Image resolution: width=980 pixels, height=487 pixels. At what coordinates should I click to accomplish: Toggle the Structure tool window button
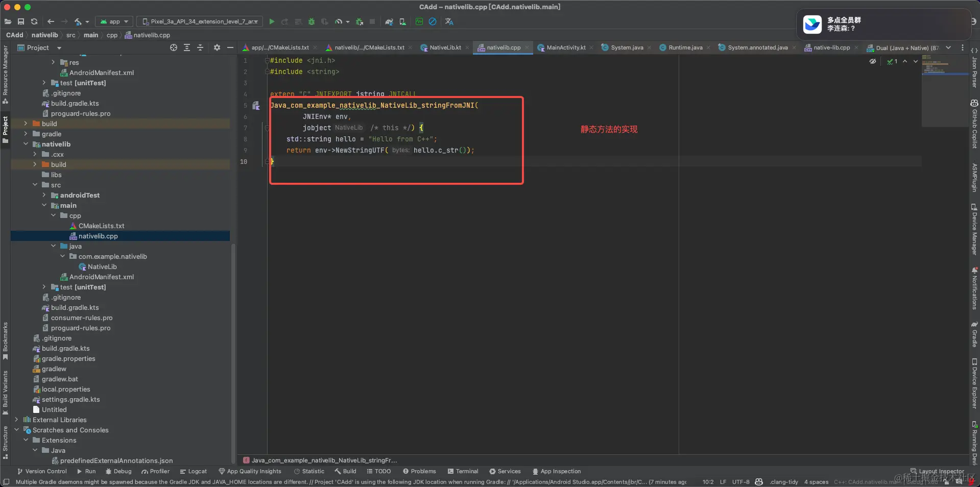click(x=5, y=442)
